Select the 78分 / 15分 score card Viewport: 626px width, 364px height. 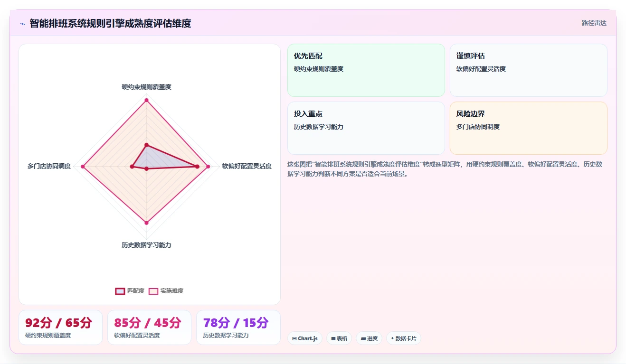[238, 327]
